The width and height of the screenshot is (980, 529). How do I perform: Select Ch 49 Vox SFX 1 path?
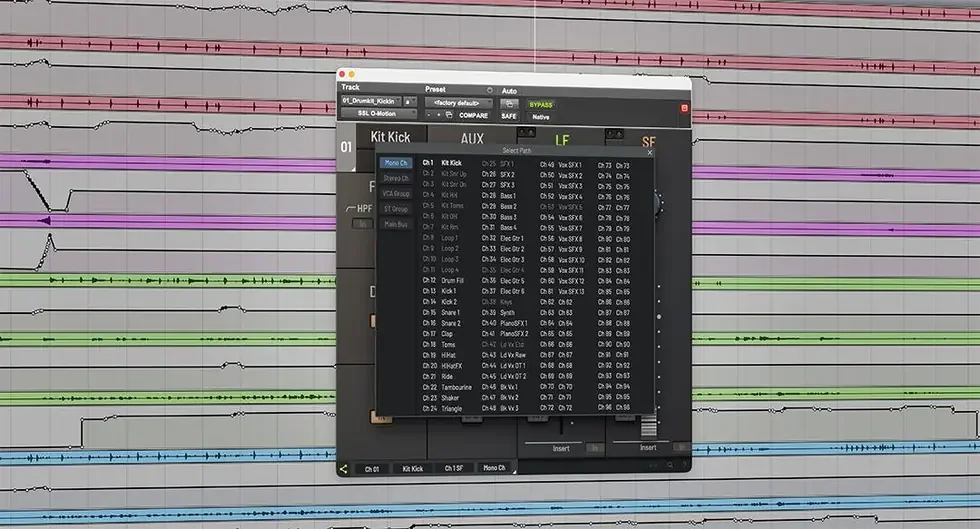click(561, 164)
